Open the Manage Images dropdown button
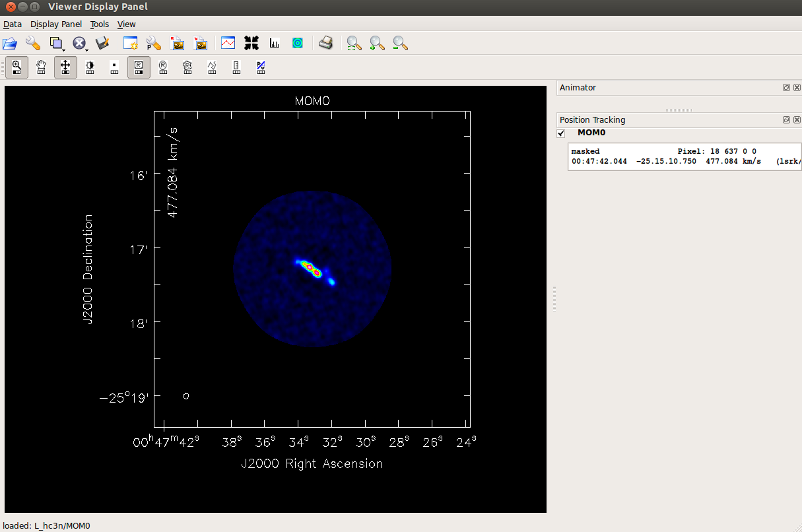The width and height of the screenshot is (802, 532). pos(57,44)
